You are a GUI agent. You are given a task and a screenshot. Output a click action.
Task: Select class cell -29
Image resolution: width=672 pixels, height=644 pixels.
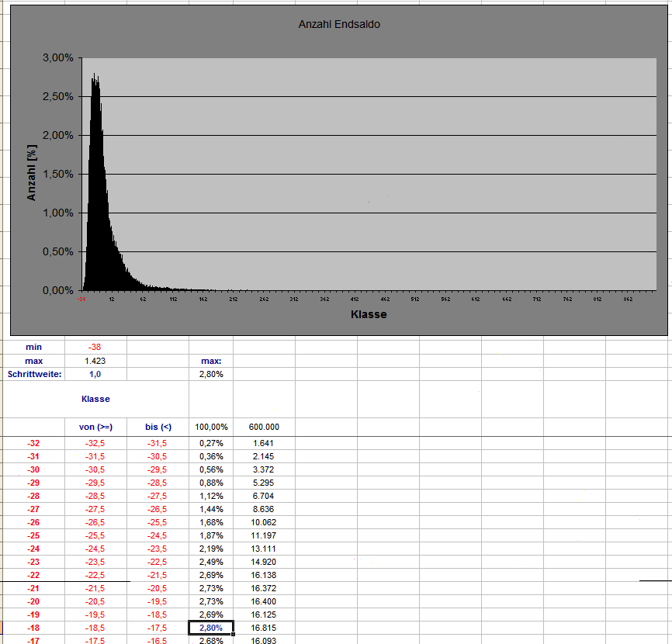[x=33, y=483]
